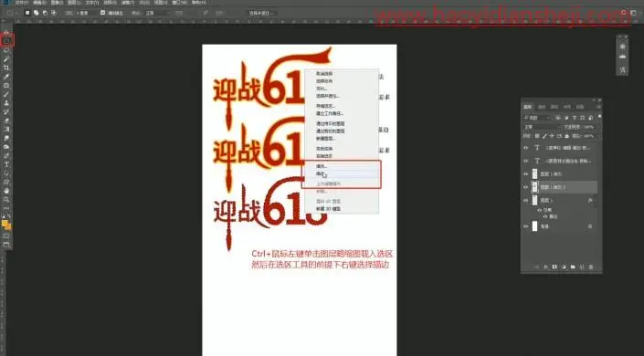Screen dimensions: 644x356
Task: Click the 选择并遮住 button in the options bar
Action: [261, 13]
